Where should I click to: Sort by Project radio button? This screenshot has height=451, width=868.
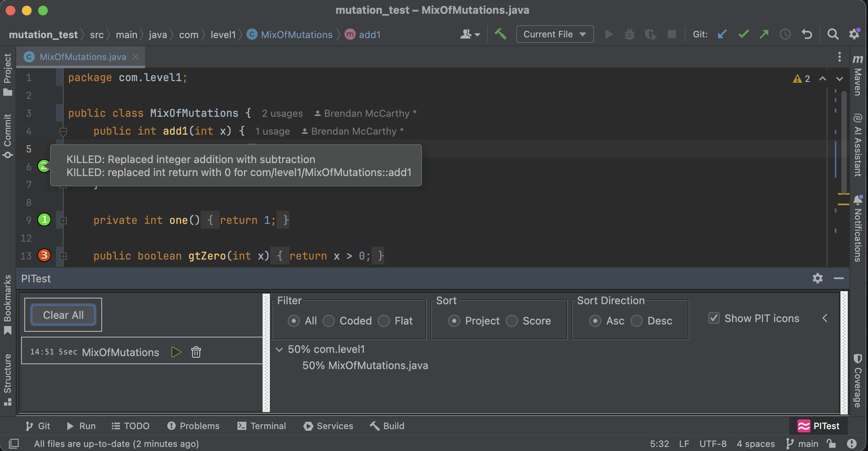454,321
